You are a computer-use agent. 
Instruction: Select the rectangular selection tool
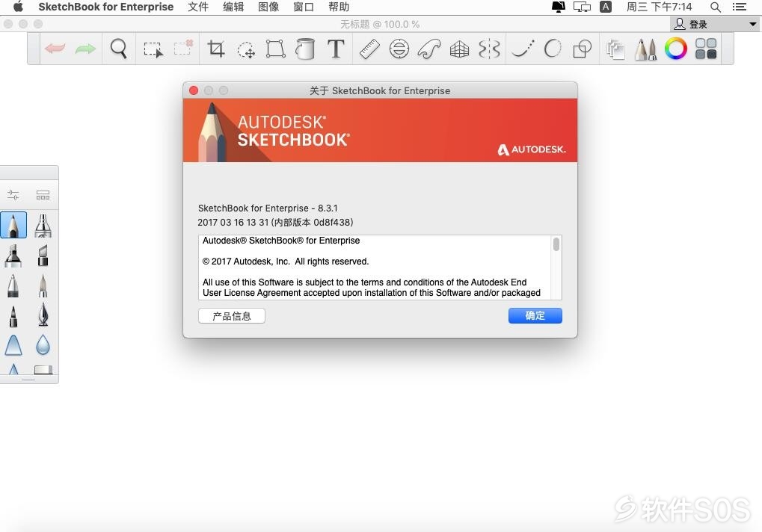click(153, 49)
